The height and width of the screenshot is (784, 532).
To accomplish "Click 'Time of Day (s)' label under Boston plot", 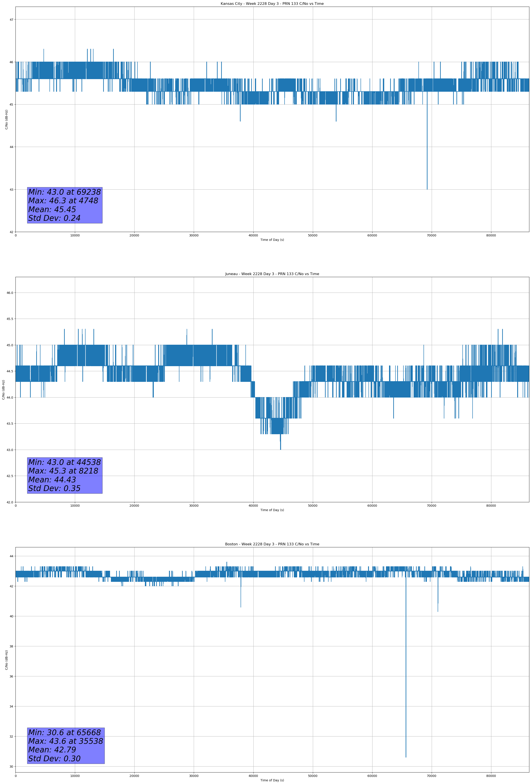I will tap(272, 780).
